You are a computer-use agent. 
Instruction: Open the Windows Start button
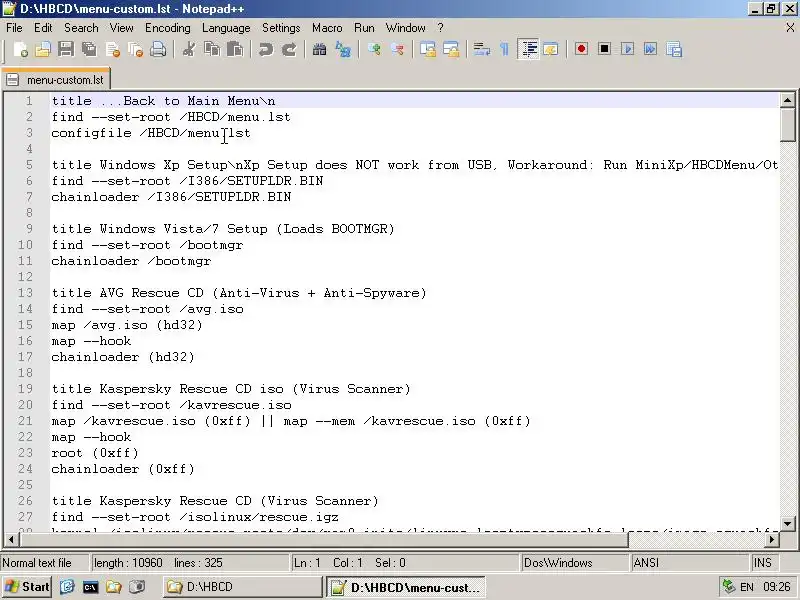pos(27,587)
